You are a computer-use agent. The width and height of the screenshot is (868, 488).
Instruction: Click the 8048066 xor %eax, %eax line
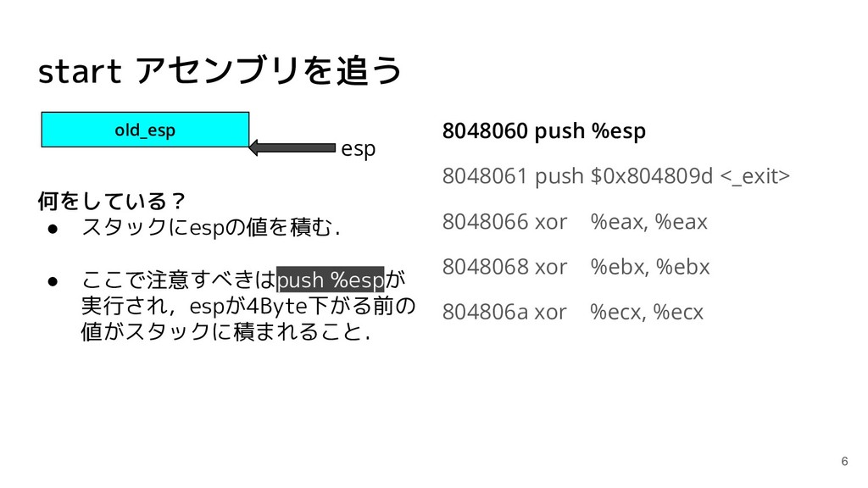(x=575, y=222)
